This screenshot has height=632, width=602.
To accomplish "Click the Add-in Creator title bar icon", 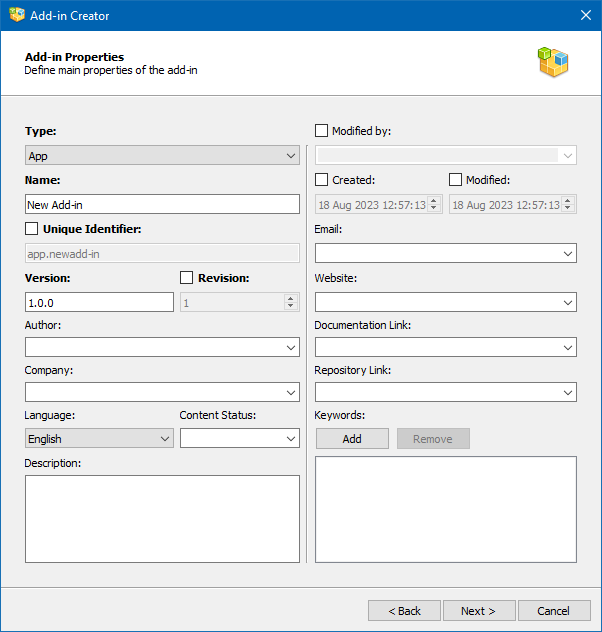I will (x=17, y=15).
